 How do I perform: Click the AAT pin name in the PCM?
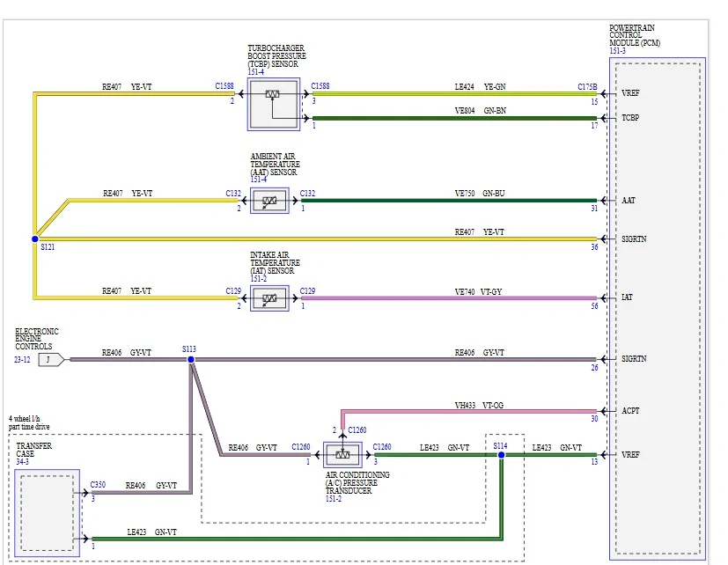tap(629, 201)
